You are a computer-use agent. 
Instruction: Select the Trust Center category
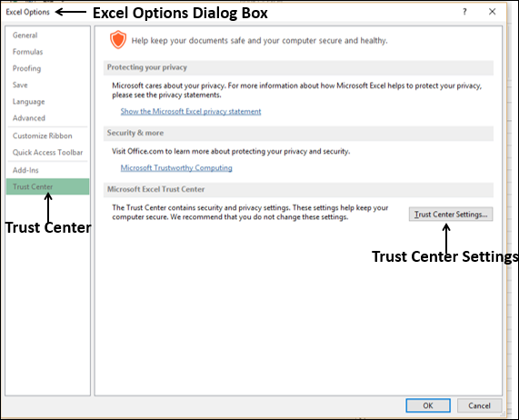coord(47,186)
